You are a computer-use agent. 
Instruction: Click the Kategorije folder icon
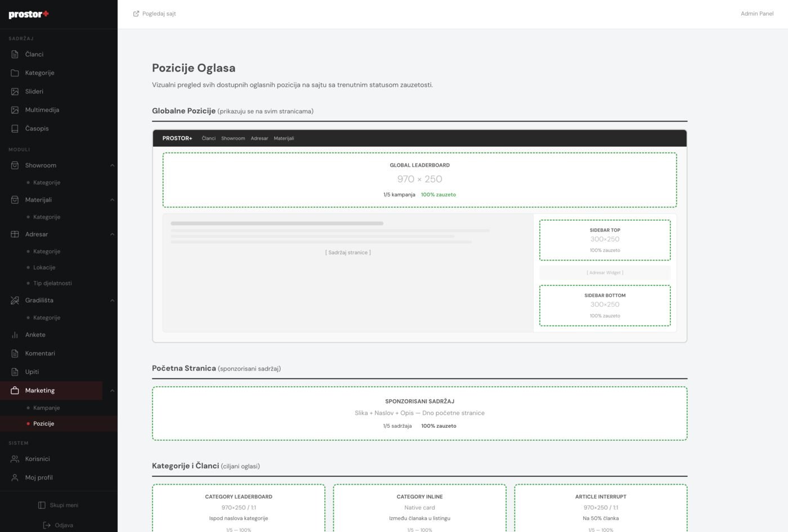pos(15,73)
